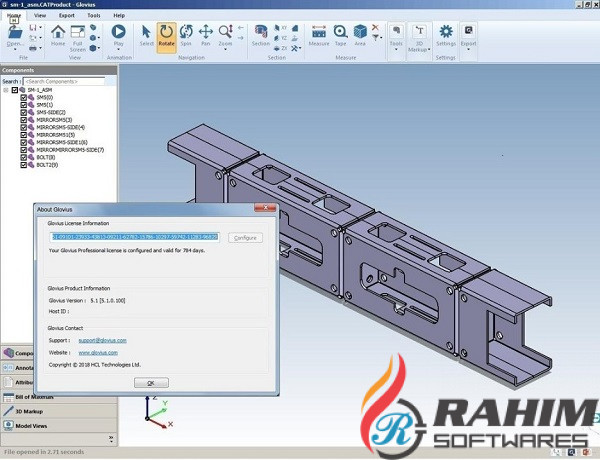Open the Help ribbon tab
The image size is (600, 460).
(119, 16)
